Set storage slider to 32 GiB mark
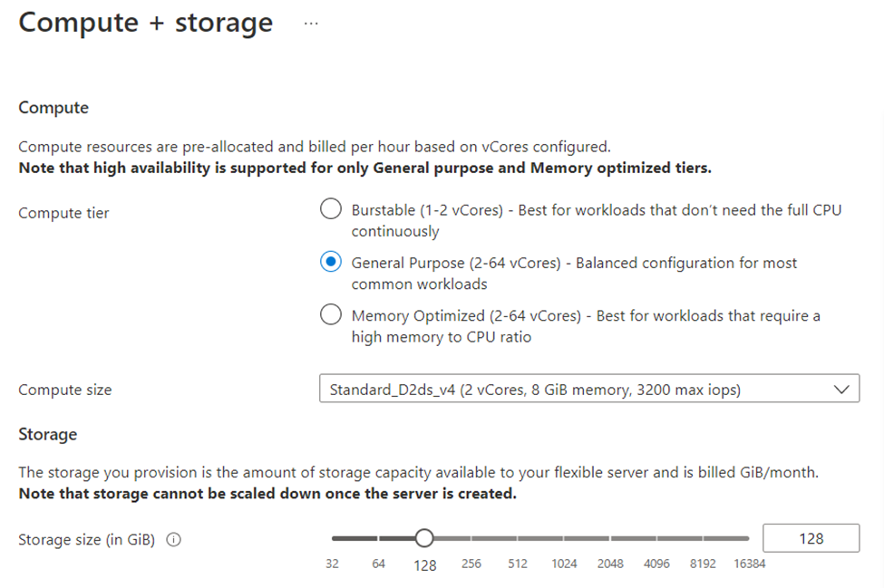 (333, 538)
